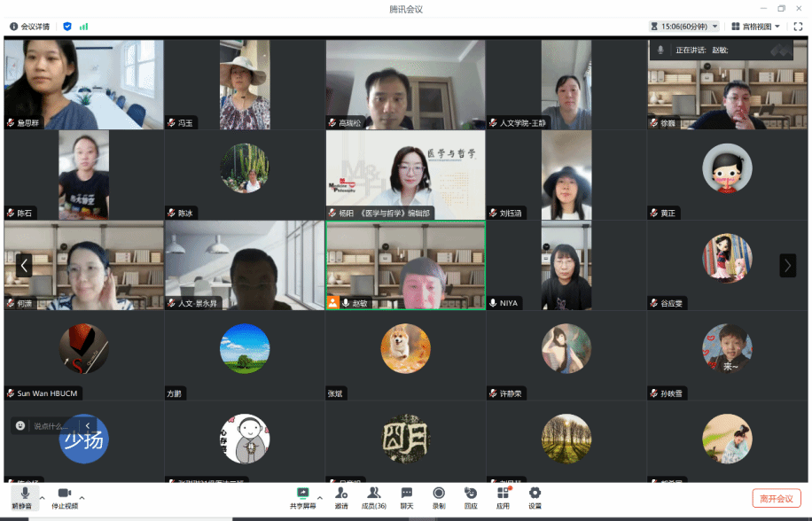Open 会议详情 meeting details
This screenshot has width=812, height=521.
click(x=30, y=27)
